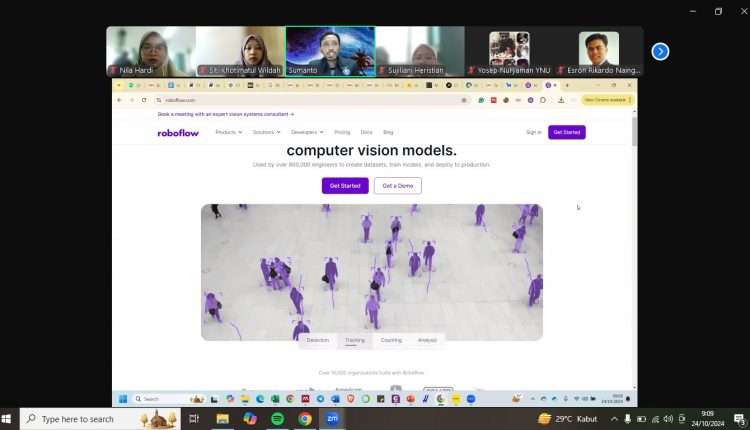Open the book a meeting banner link
This screenshot has width=750, height=430.
[226, 114]
